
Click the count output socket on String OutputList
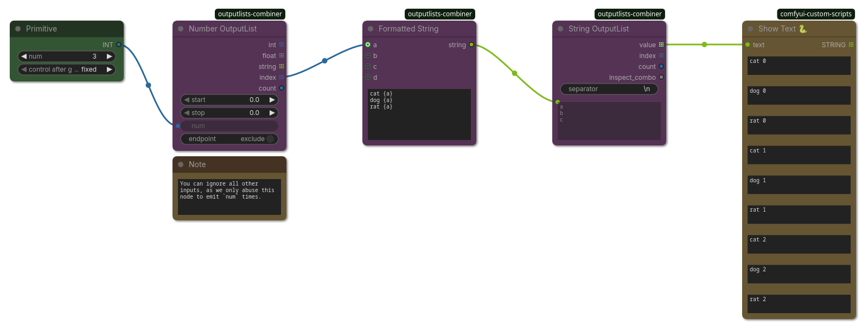661,66
